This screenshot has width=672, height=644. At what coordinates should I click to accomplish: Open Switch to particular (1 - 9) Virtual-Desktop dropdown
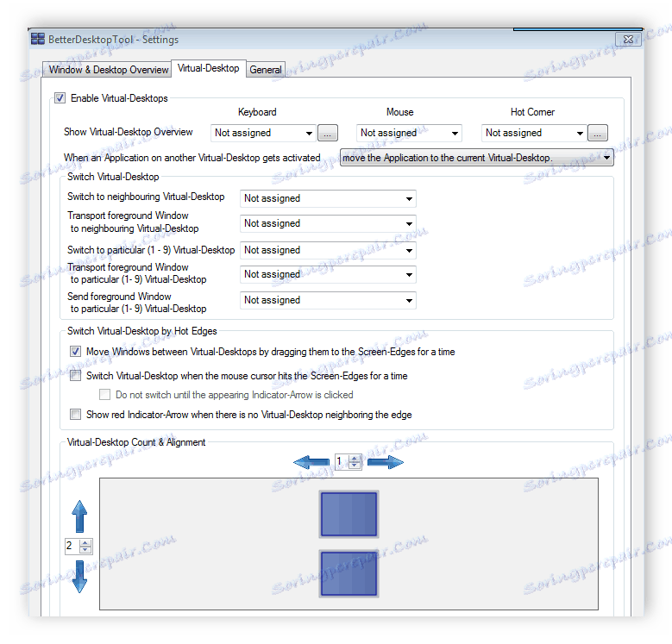(x=328, y=250)
